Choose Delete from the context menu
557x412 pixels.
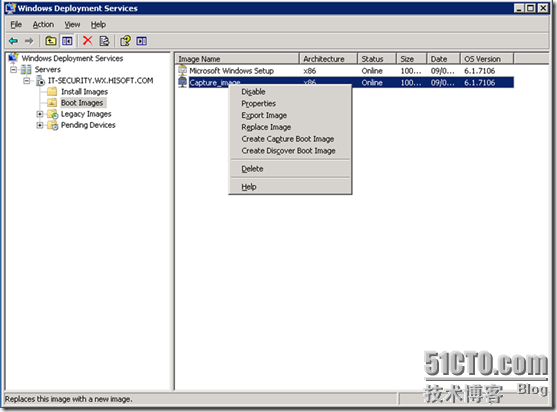(x=290, y=169)
